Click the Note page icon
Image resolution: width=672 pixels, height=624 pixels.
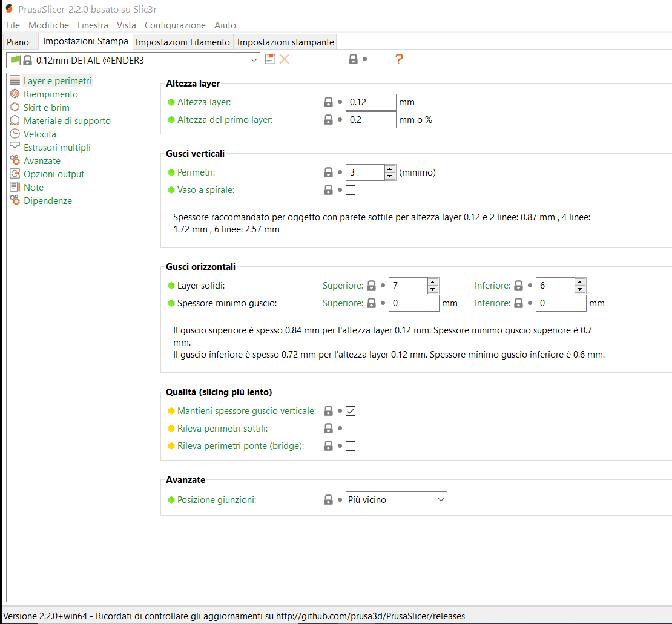[x=15, y=187]
